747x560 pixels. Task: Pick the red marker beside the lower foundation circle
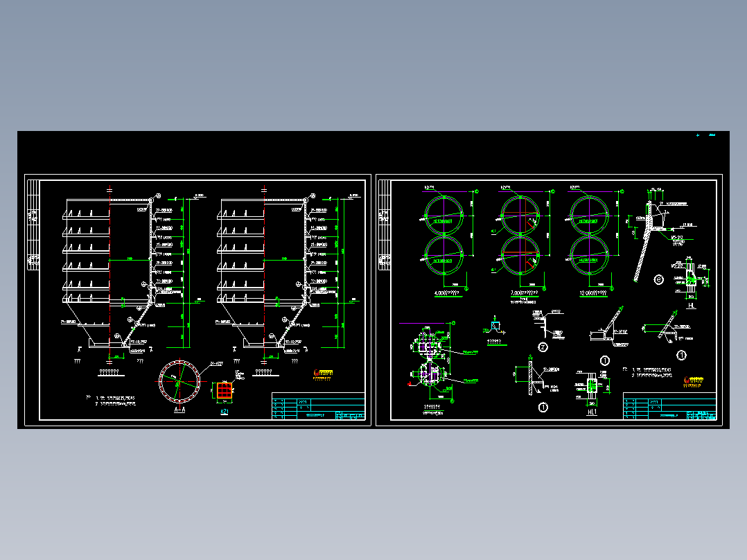point(410,383)
